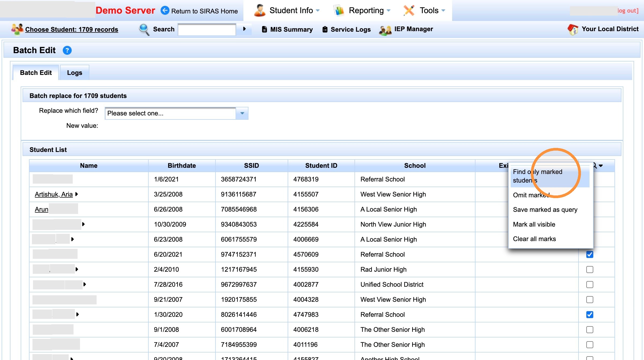Uncheck the box for Student ID 4570609

[x=590, y=254]
